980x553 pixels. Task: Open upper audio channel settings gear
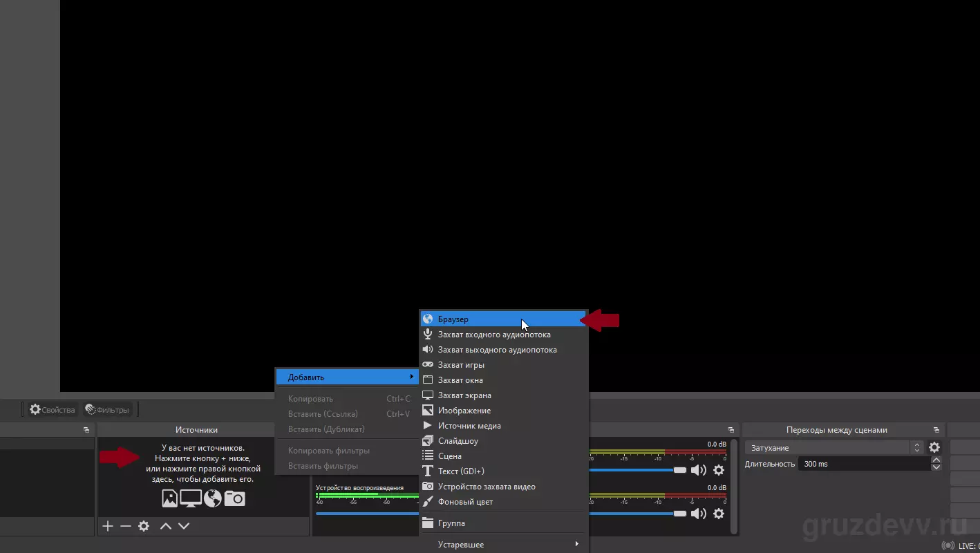[719, 470]
